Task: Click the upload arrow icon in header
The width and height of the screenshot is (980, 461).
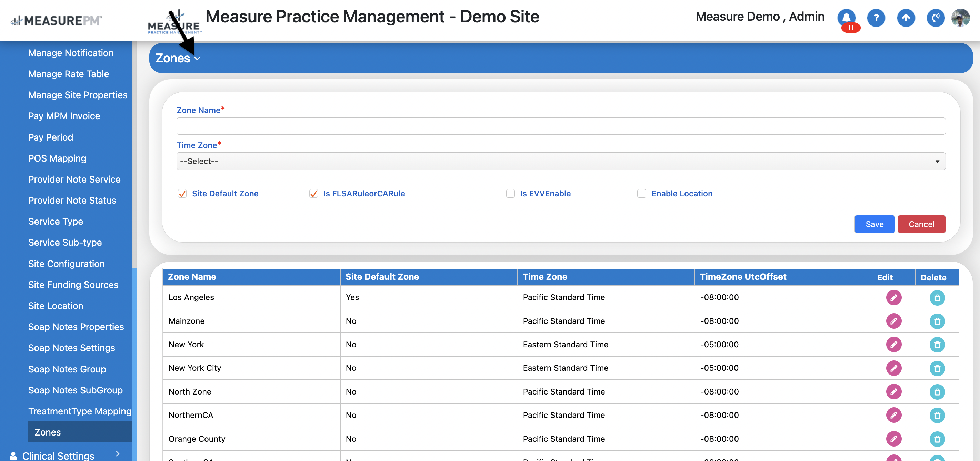Action: (906, 18)
